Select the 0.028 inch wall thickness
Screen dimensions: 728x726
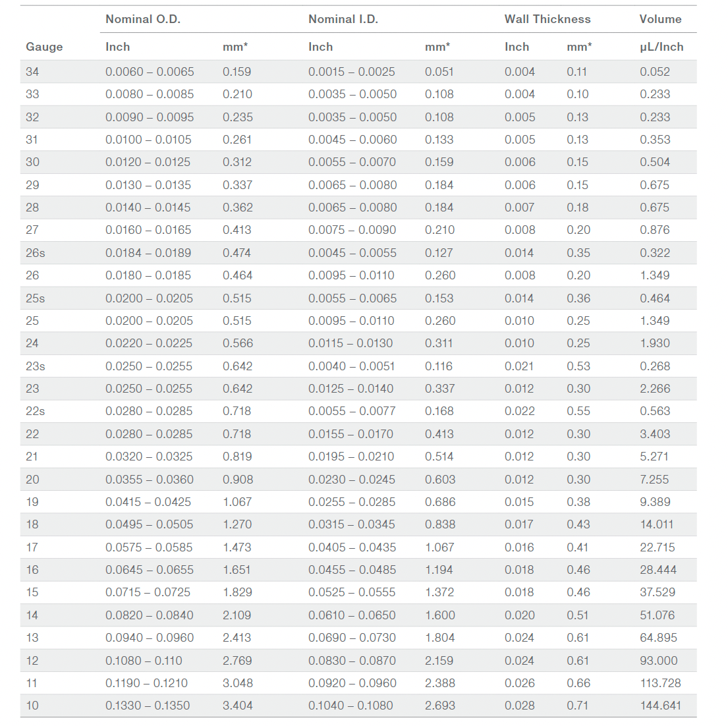(519, 706)
